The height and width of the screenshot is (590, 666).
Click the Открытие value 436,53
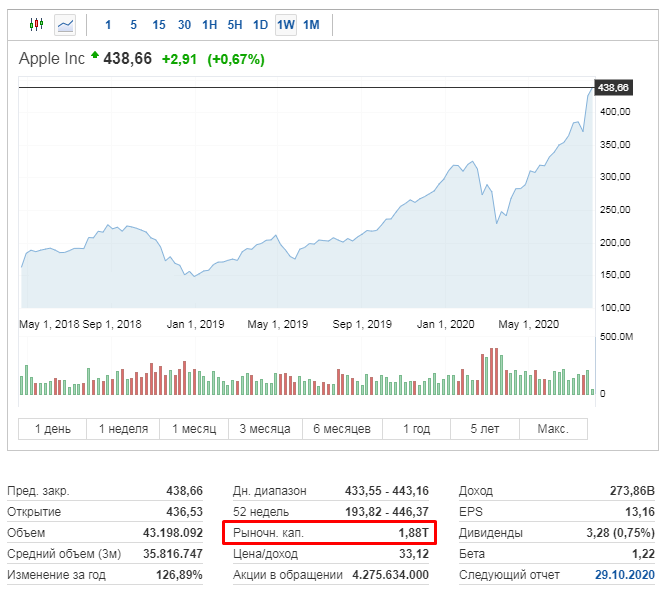(x=184, y=511)
